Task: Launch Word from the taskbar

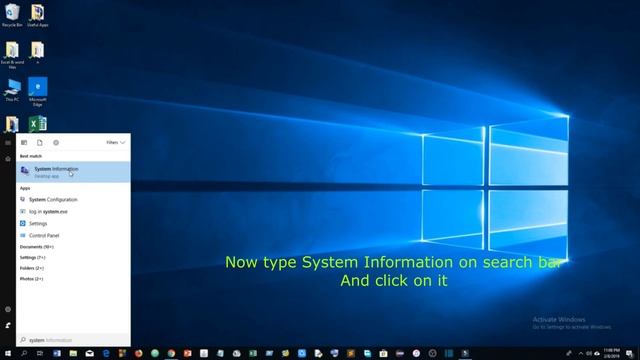Action: [57, 353]
